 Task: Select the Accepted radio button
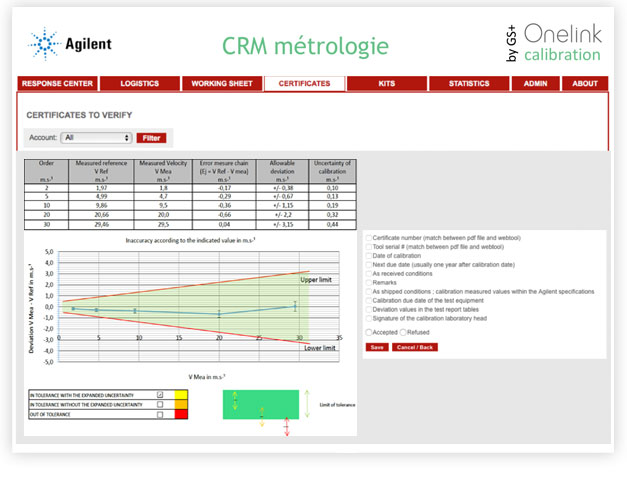[369, 332]
